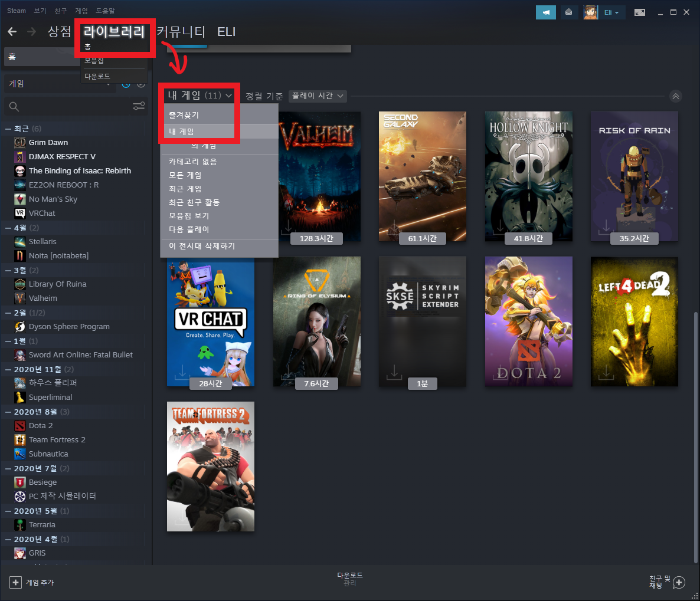Enter Big Picture mode icon

(x=640, y=12)
